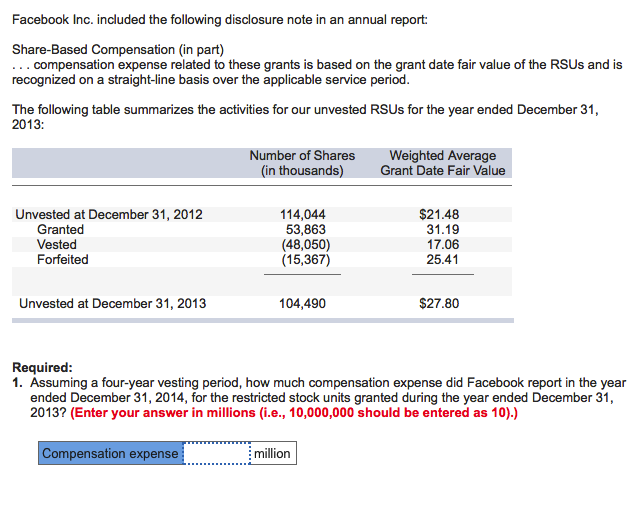
Task: Click the 'The following table summarizes' sentence
Action: click(305, 117)
